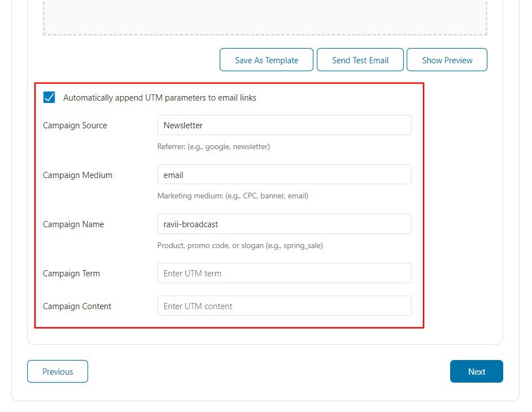
Task: Click the 'Marketing medium: (e.g., CPC, banner, email)' hint
Action: click(x=233, y=196)
